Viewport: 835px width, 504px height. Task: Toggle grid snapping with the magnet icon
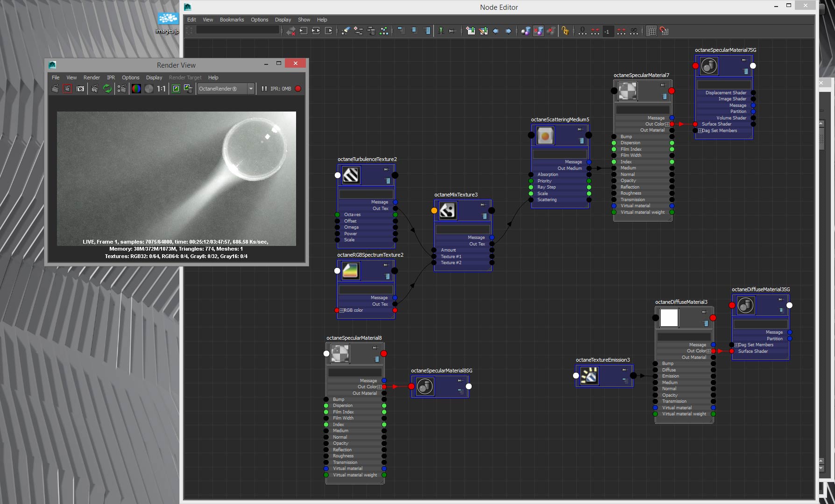pyautogui.click(x=664, y=31)
